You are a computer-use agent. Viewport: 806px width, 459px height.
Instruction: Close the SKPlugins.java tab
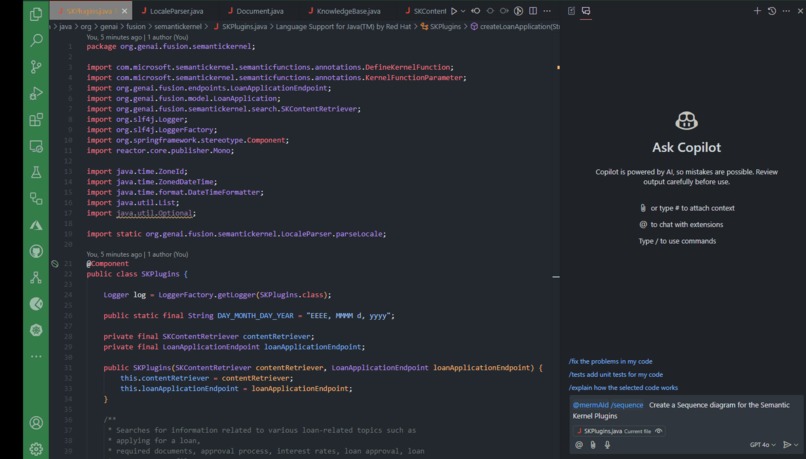pyautogui.click(x=124, y=11)
